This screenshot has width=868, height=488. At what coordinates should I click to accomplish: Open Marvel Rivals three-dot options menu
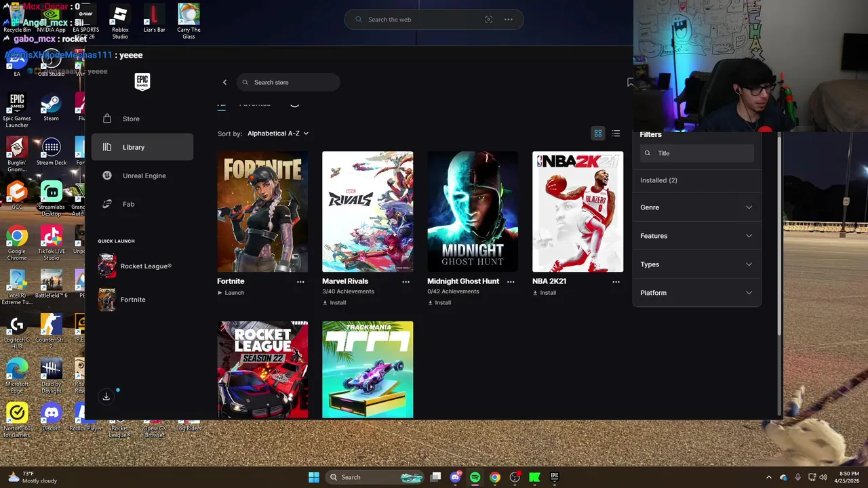tap(406, 281)
